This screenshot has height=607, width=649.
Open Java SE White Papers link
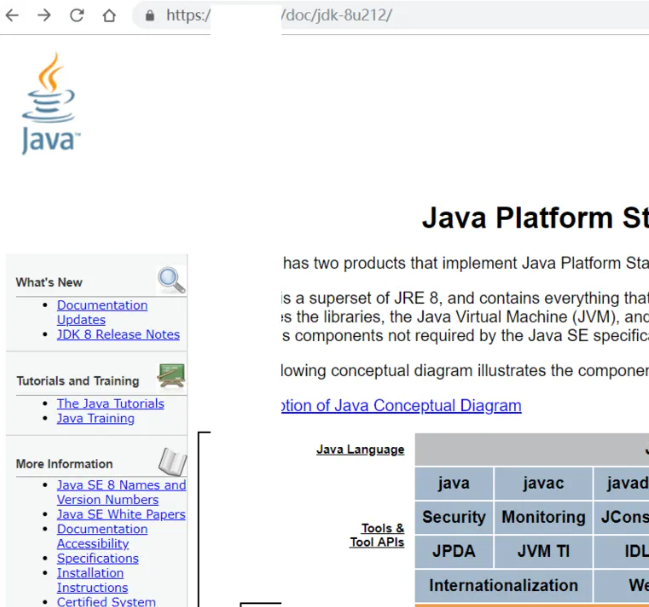point(121,514)
